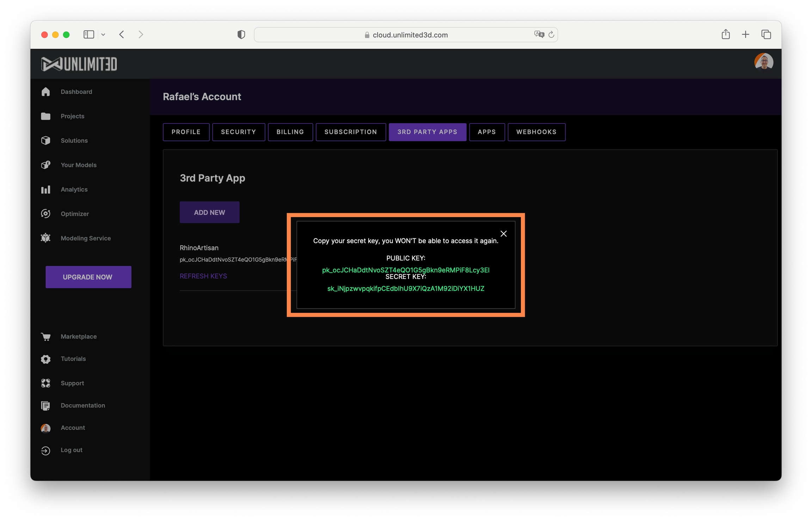Open the user profile avatar at top right
The height and width of the screenshot is (521, 812).
pos(763,62)
